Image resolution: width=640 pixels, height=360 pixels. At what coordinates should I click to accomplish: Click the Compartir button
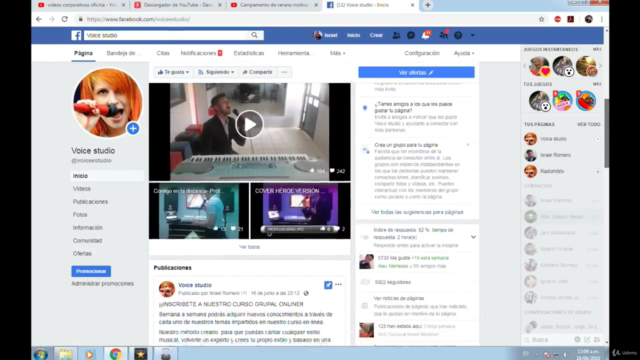[x=257, y=72]
